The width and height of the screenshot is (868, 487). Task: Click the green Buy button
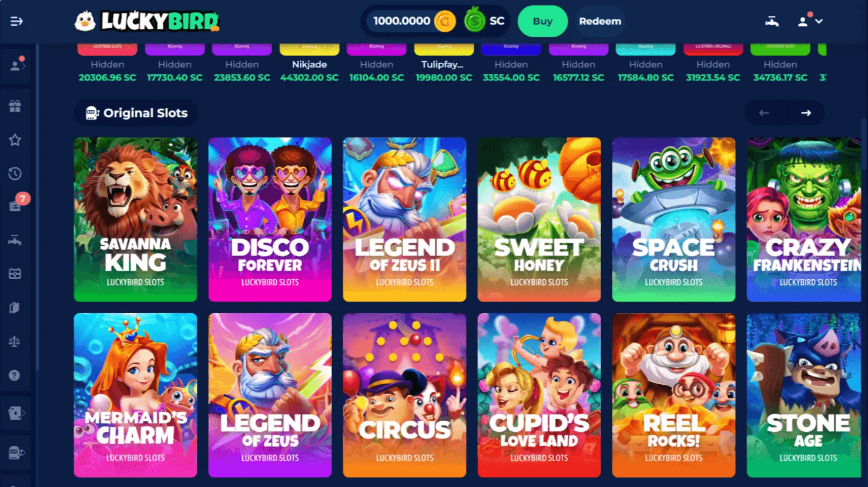point(542,21)
